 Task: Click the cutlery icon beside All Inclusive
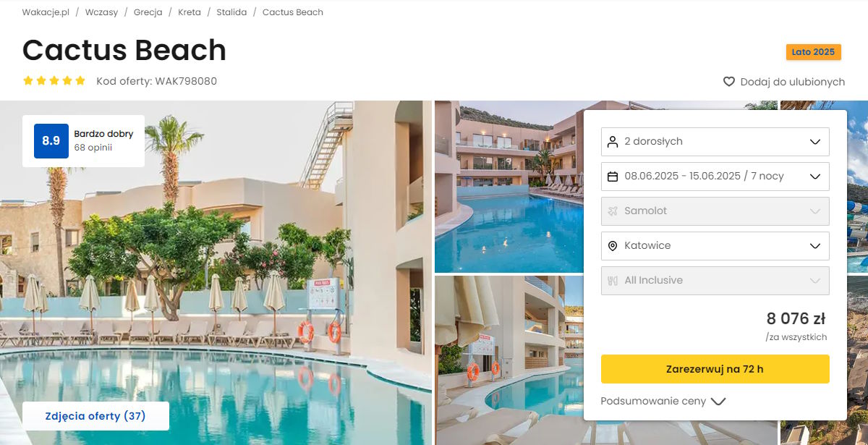[x=613, y=281]
